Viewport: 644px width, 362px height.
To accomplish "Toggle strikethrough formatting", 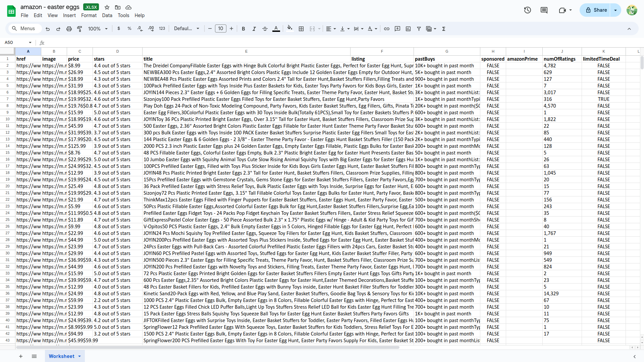I will tap(265, 29).
